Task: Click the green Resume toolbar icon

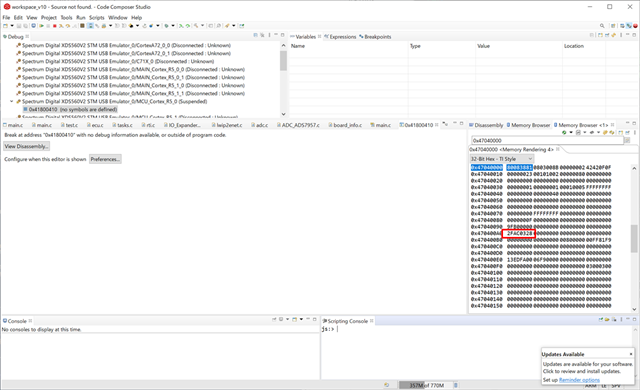Action: pos(42,26)
